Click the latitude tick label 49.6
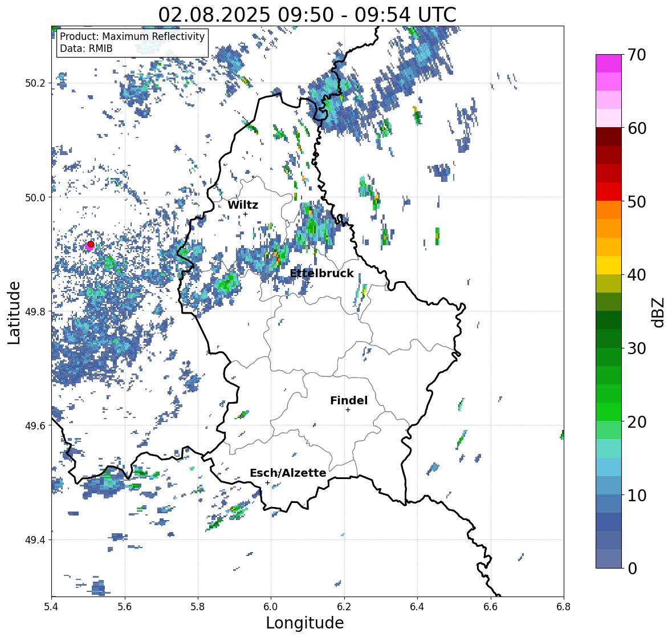 tap(35, 425)
